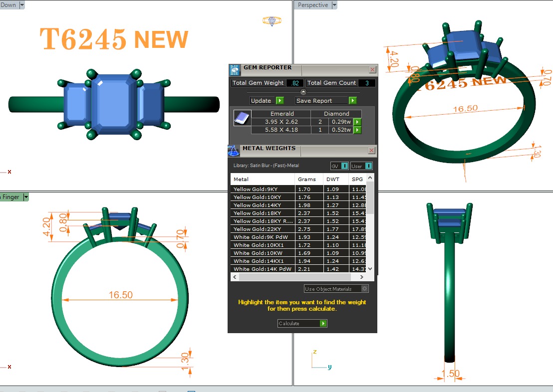This screenshot has height=392, width=553.
Task: Collapse Gem Reporter using the round arrow handle
Action: pos(303,92)
